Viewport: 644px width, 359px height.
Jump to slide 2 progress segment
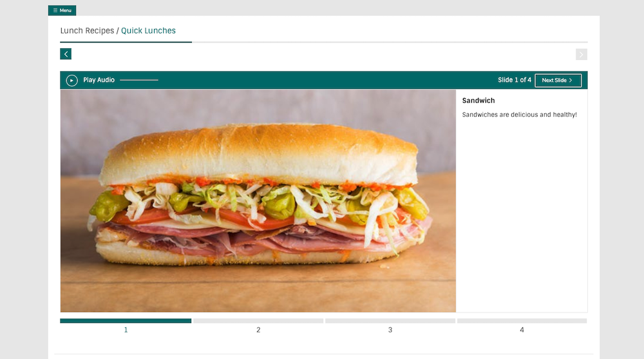click(258, 321)
